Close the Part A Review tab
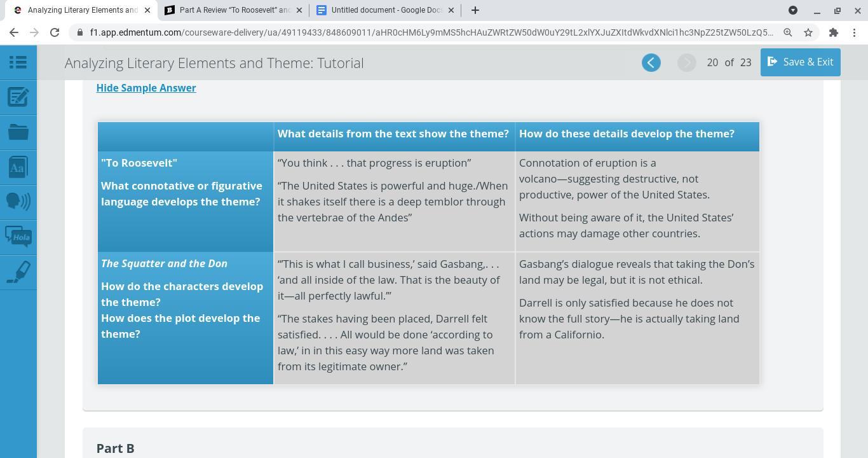Viewport: 868px width, 458px height. 299,10
